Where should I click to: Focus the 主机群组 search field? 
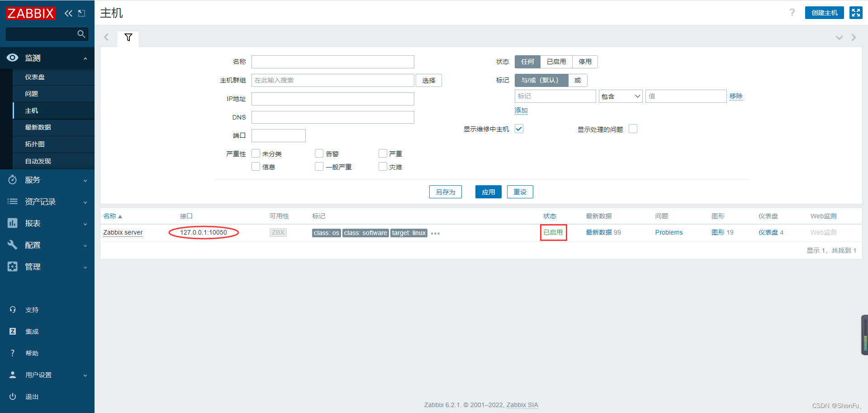333,80
